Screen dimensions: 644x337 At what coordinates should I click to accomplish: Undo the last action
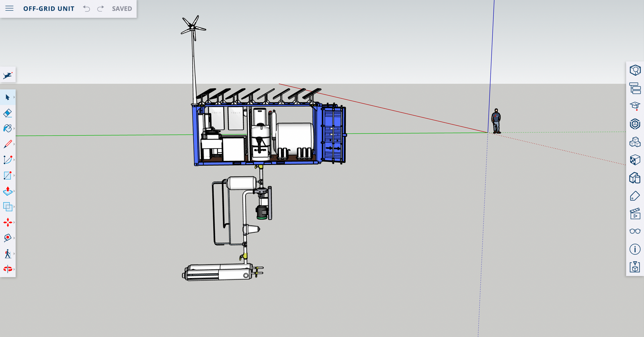pos(87,9)
